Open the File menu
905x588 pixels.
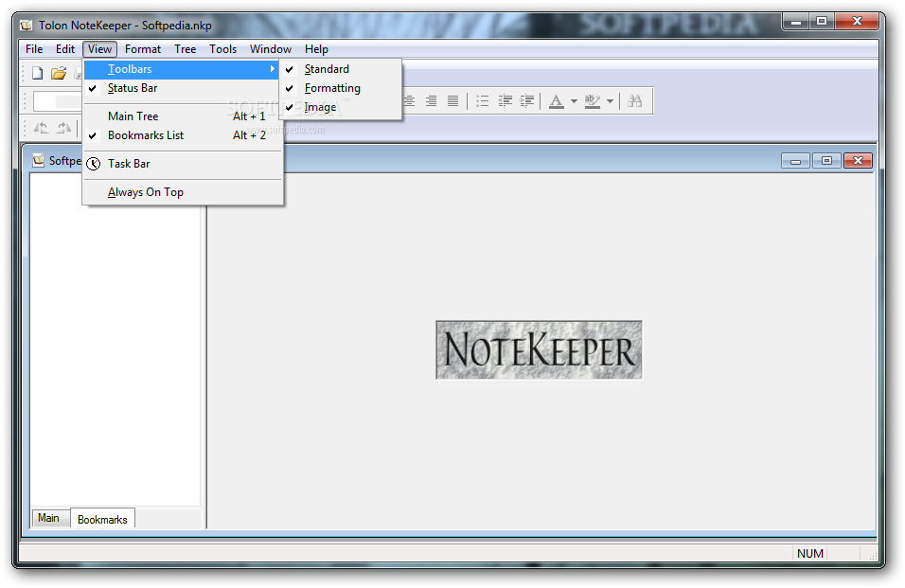[x=34, y=49]
